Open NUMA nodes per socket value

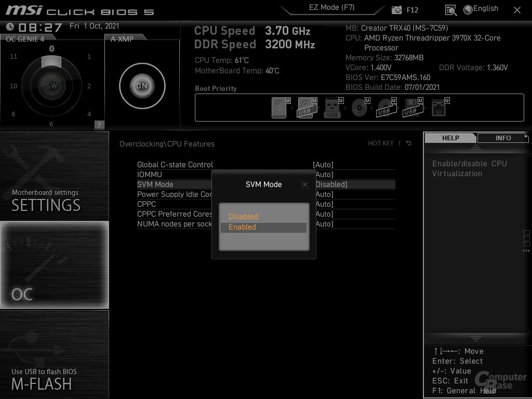[x=325, y=224]
